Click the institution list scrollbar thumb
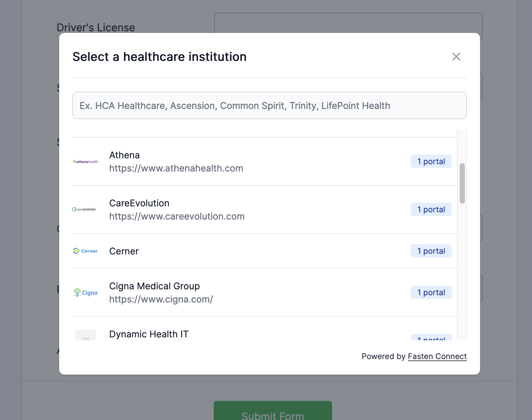 click(x=462, y=183)
